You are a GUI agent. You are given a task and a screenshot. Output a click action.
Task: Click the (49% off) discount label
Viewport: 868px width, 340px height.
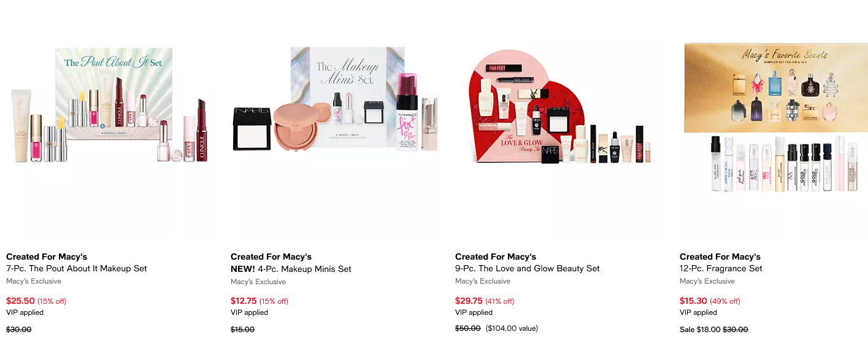725,301
